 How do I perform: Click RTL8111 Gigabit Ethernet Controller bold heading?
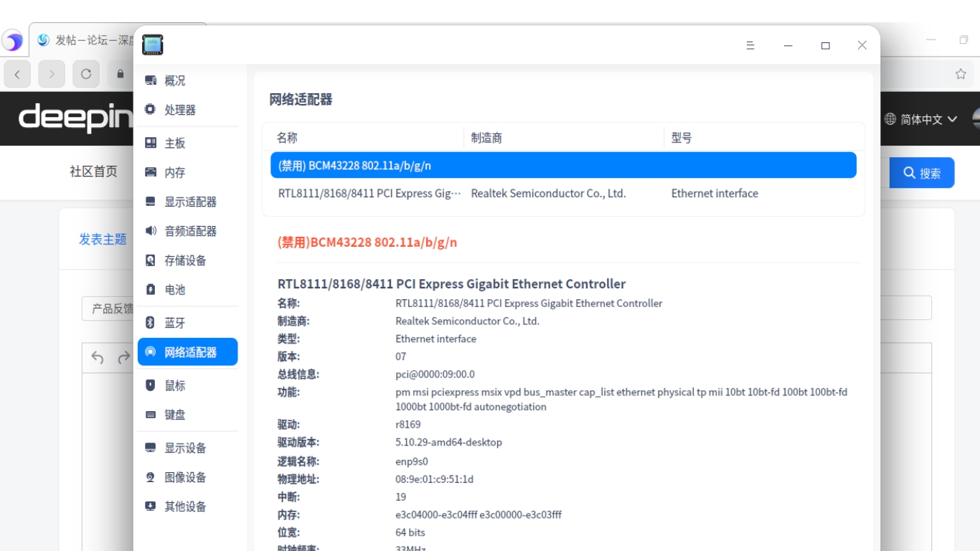(x=452, y=284)
